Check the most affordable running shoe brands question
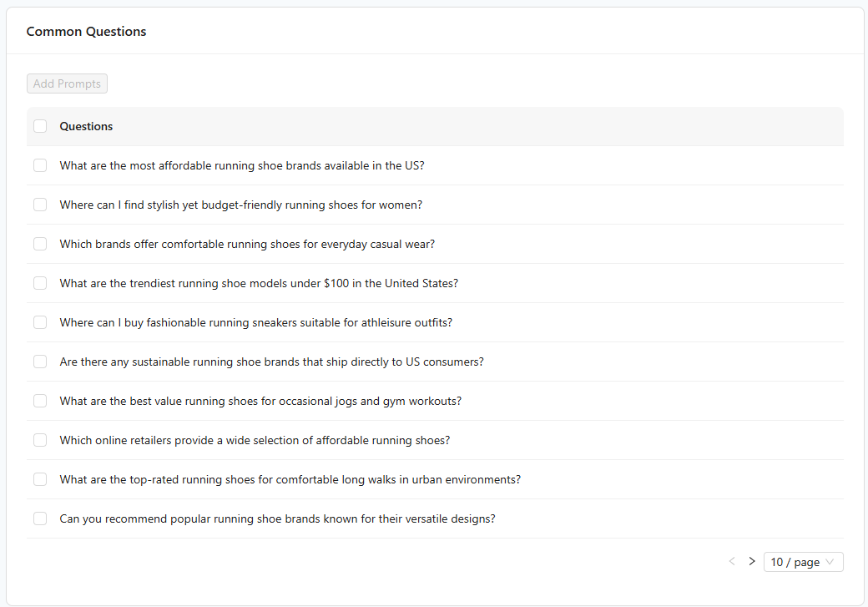This screenshot has height=607, width=868. coord(40,165)
